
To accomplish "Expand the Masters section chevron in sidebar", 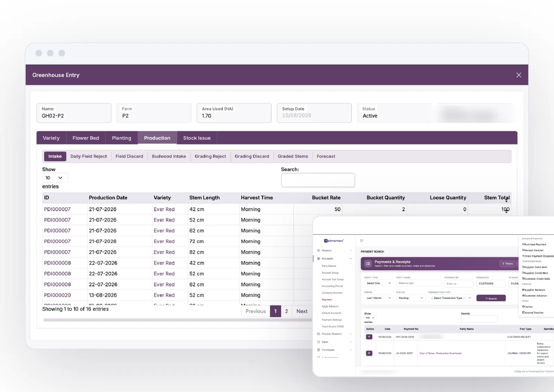I will click(x=351, y=250).
